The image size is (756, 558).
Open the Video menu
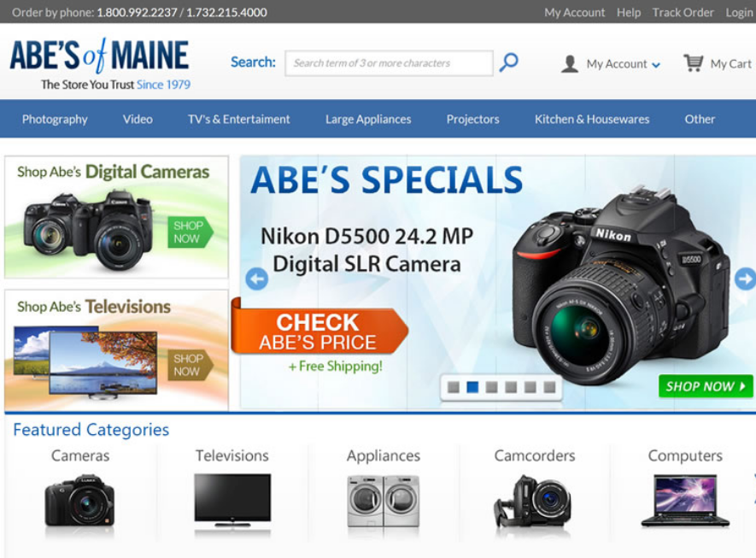[x=138, y=119]
